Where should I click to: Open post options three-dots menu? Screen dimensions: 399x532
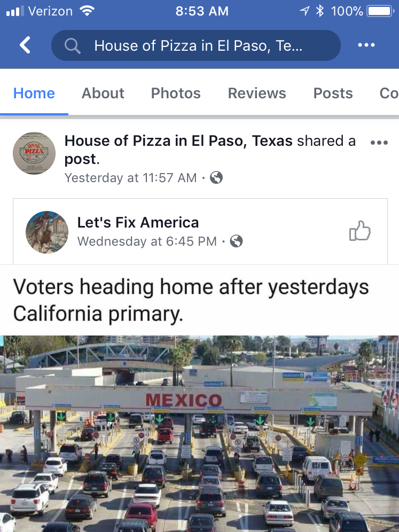[379, 143]
